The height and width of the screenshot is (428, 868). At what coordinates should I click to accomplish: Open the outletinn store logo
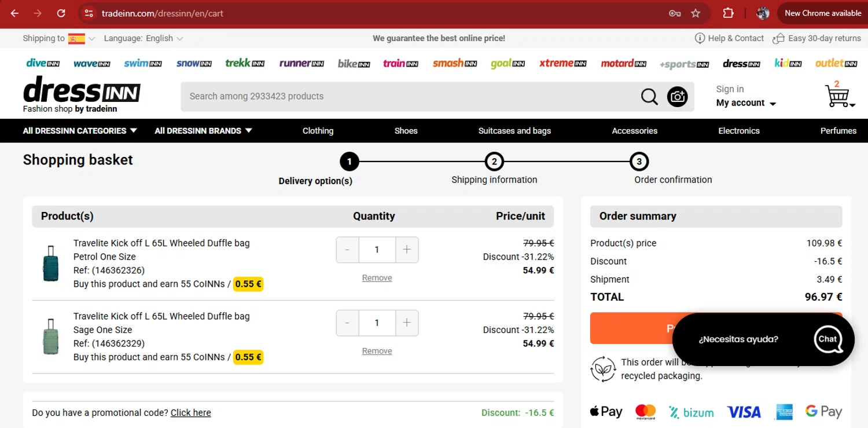(836, 63)
